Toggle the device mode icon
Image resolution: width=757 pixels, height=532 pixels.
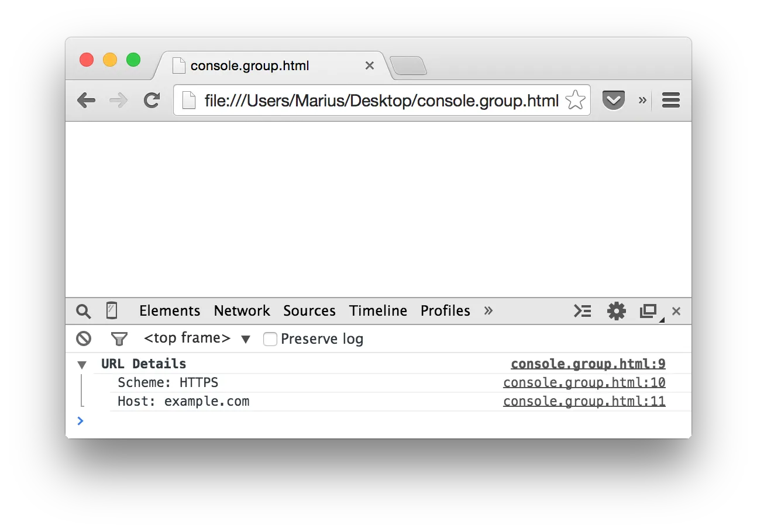click(x=112, y=310)
